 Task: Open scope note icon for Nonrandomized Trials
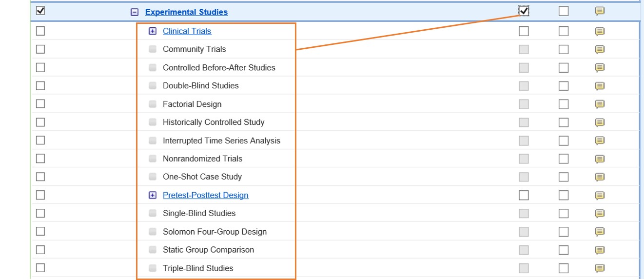tap(600, 159)
